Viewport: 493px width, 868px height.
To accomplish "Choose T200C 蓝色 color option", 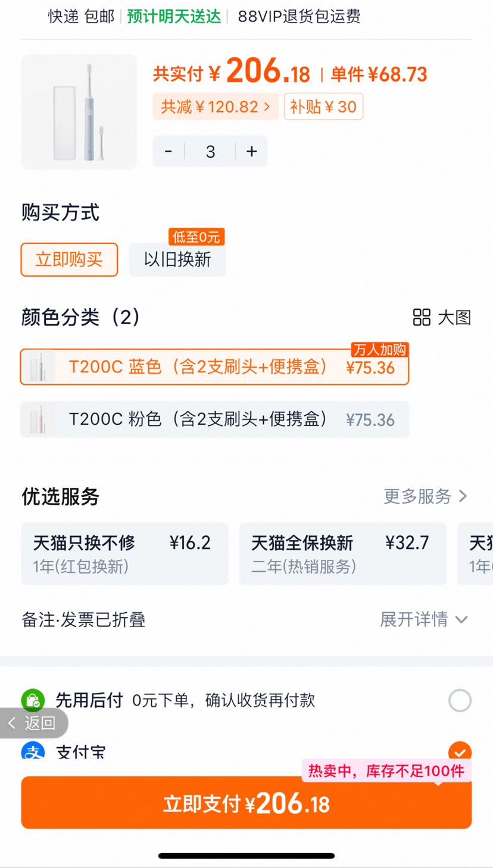I will pyautogui.click(x=215, y=367).
